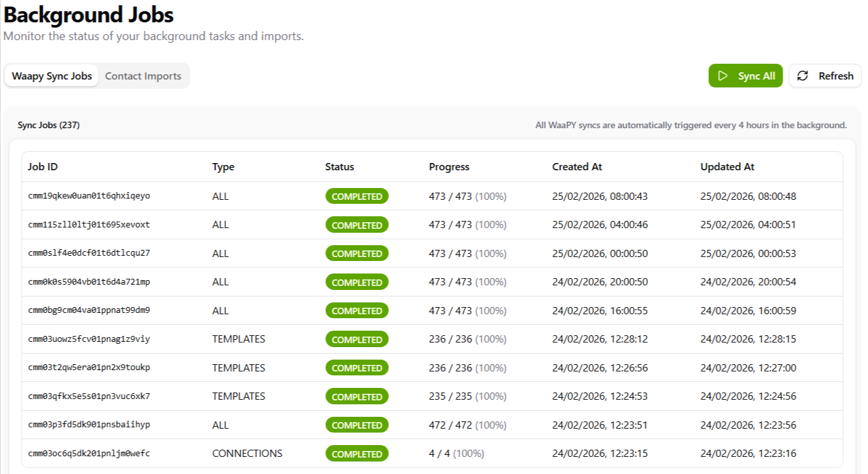Select the Waapy Sync Jobs tab
Screen dimensions: 868x474
click(x=52, y=76)
